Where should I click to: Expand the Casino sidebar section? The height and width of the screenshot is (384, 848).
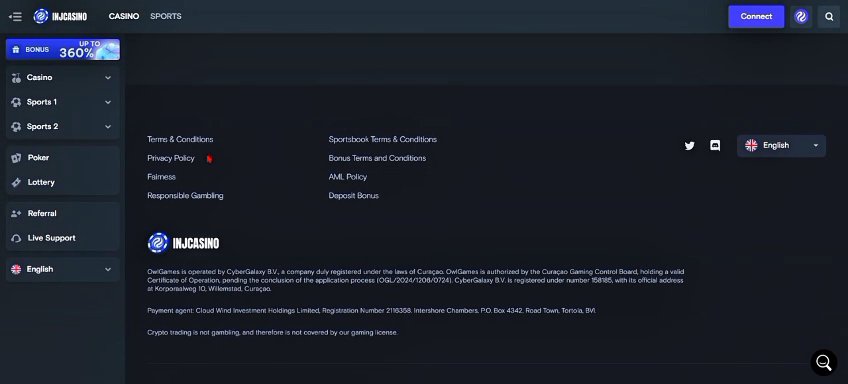coord(63,77)
